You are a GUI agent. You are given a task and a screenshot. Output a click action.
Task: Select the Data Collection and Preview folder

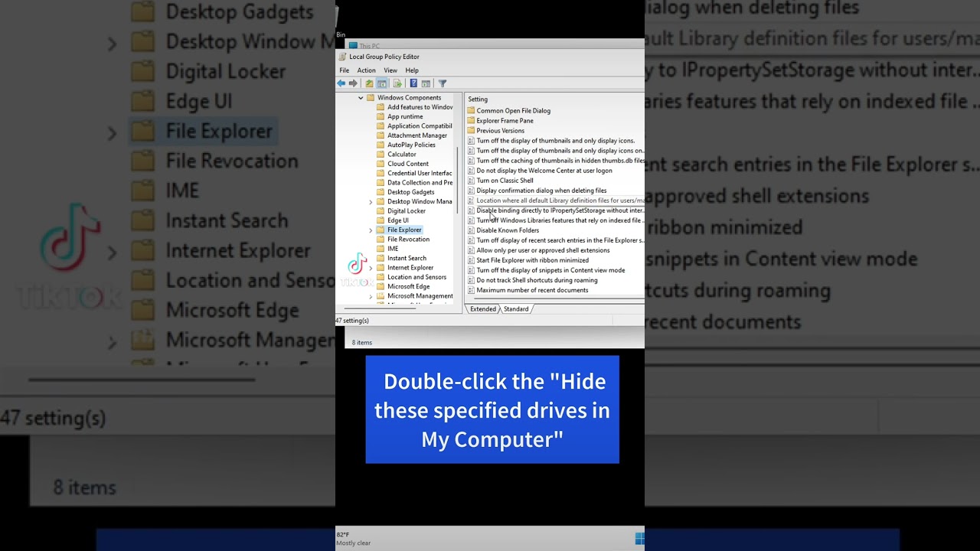click(414, 183)
